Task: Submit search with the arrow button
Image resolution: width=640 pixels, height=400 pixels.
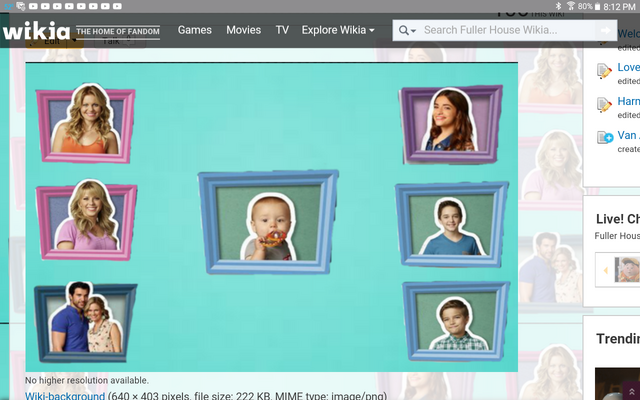Action: 606,30
